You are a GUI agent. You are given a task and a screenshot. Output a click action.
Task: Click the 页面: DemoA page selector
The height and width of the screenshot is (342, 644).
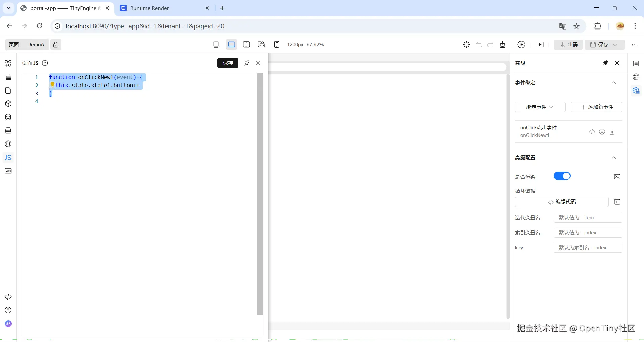tap(27, 44)
